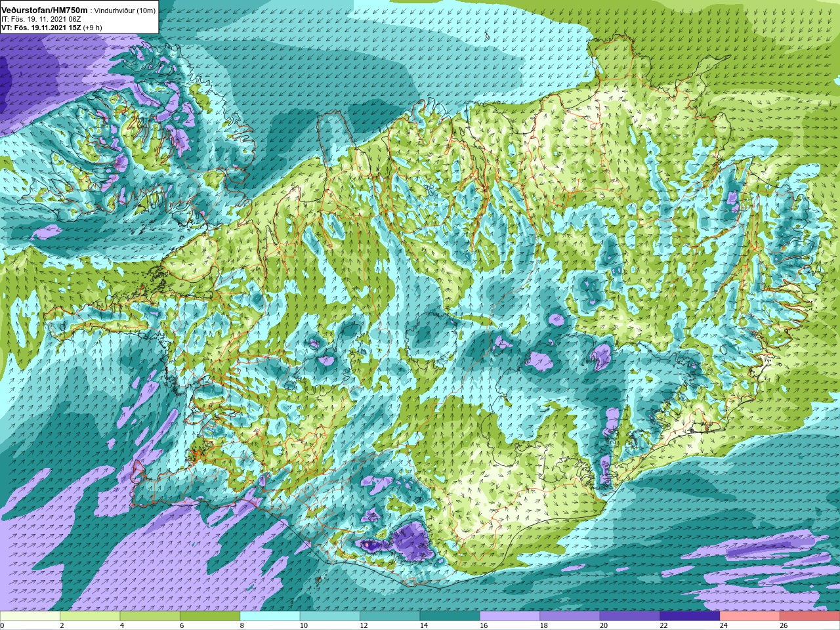Click the legend value label '0'
The height and width of the screenshot is (630, 840).
(2, 625)
